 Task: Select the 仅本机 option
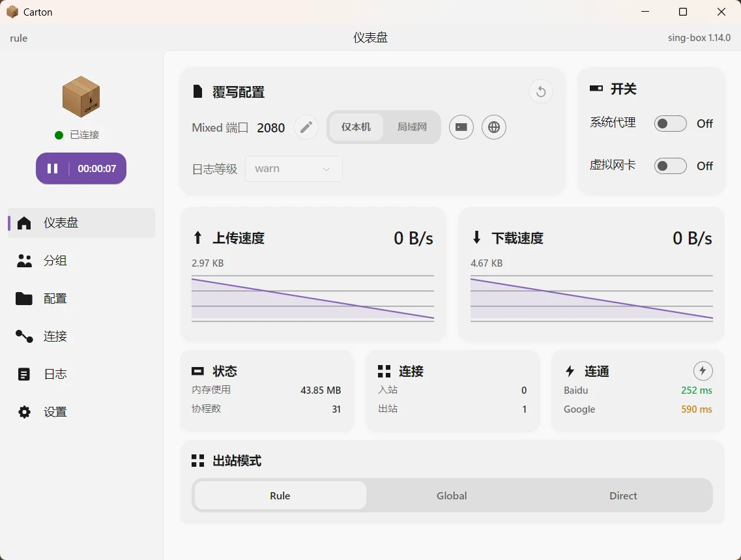(x=356, y=127)
